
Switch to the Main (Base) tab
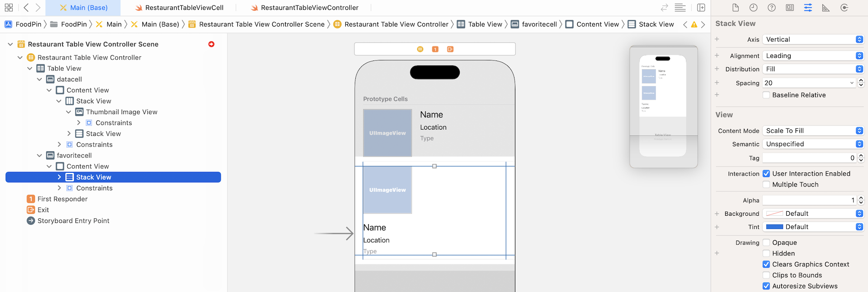[x=83, y=8]
